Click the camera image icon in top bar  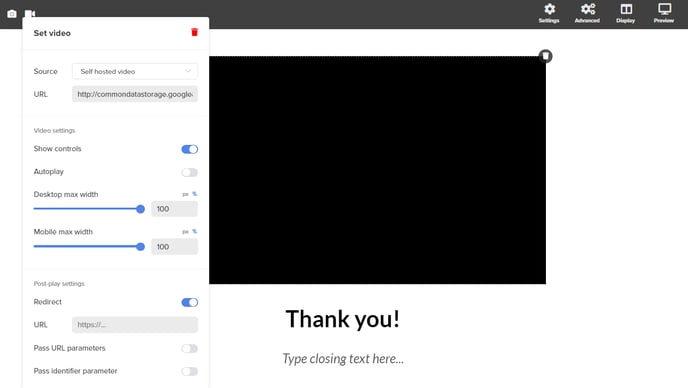point(12,14)
